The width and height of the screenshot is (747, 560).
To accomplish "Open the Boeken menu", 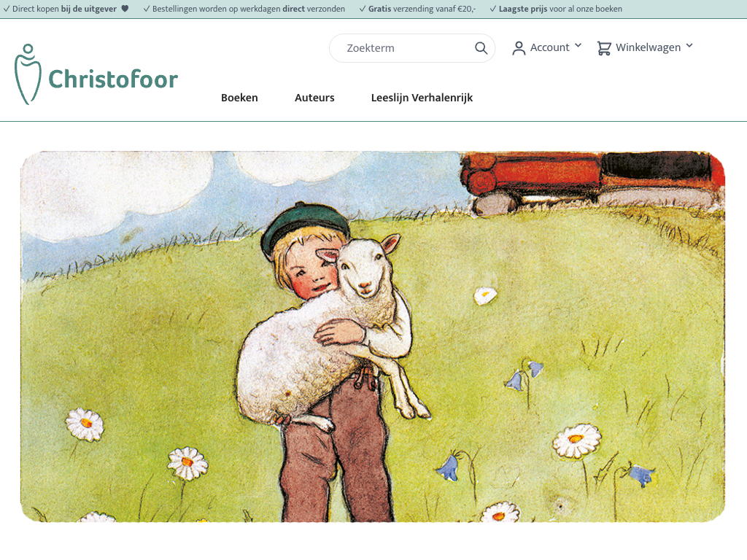I will (239, 98).
